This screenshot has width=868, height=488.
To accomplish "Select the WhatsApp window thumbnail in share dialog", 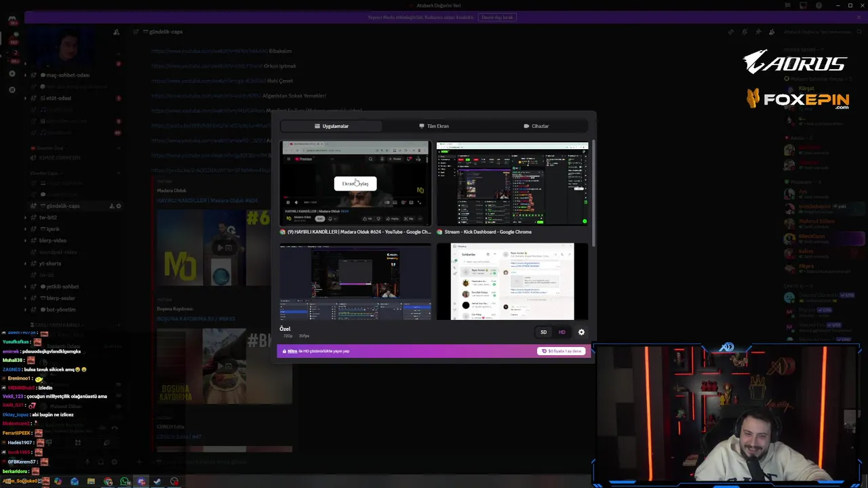I will coord(512,281).
